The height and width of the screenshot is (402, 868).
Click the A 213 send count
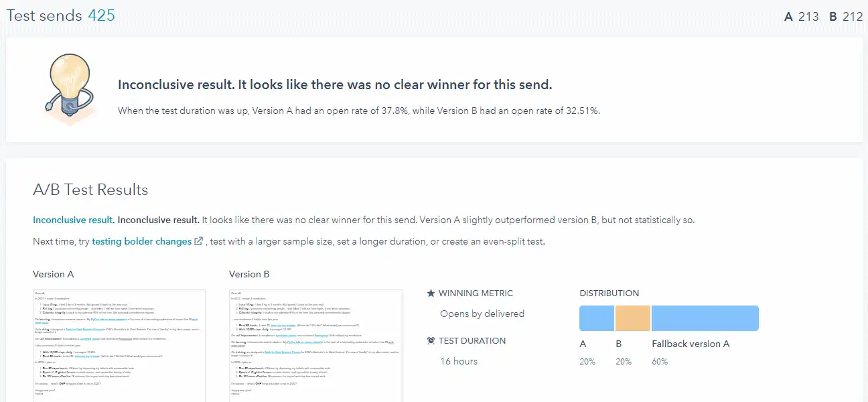click(x=802, y=17)
